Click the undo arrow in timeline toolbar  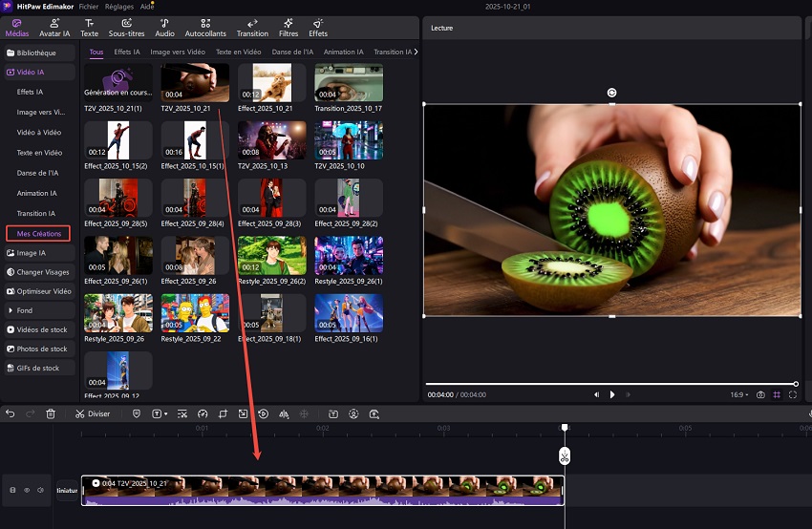coord(11,413)
